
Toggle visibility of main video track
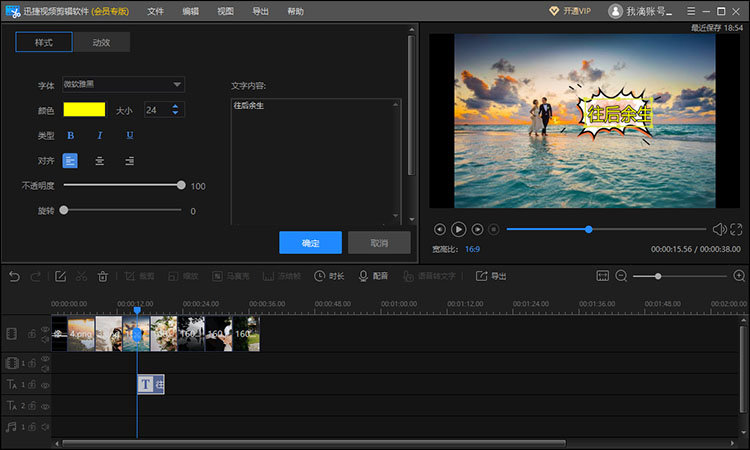click(45, 329)
